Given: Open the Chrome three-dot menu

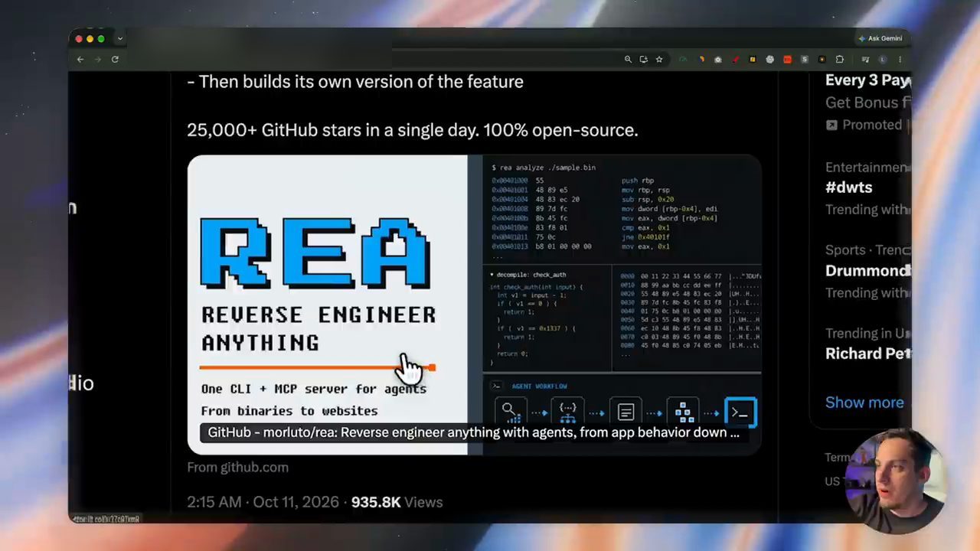Looking at the screenshot, I should pos(900,60).
